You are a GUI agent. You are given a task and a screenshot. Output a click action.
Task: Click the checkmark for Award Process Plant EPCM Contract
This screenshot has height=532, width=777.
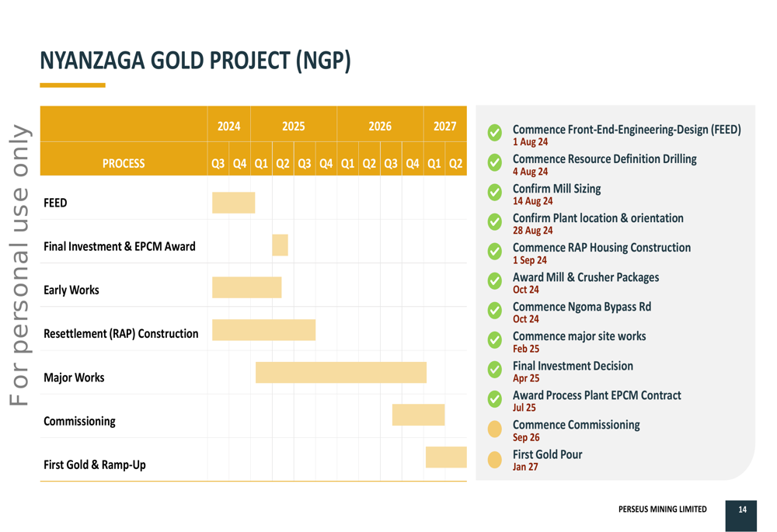coord(495,399)
